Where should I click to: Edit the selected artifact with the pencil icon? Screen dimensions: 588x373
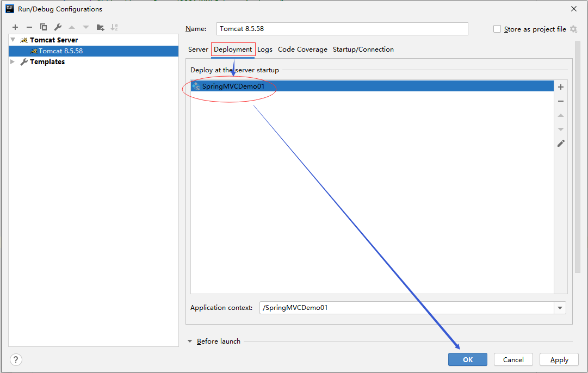561,144
